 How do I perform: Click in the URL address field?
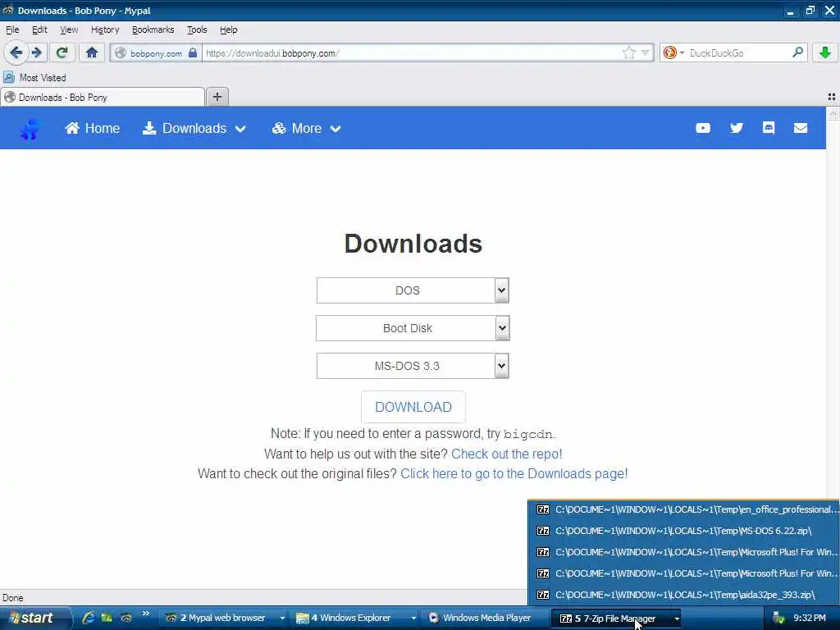(x=413, y=53)
